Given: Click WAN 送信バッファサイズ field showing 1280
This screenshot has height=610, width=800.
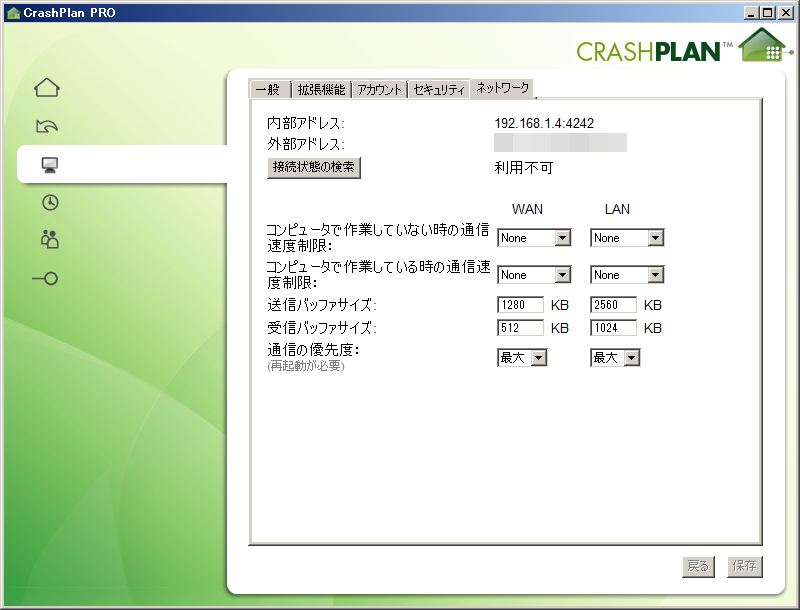Looking at the screenshot, I should pos(520,305).
